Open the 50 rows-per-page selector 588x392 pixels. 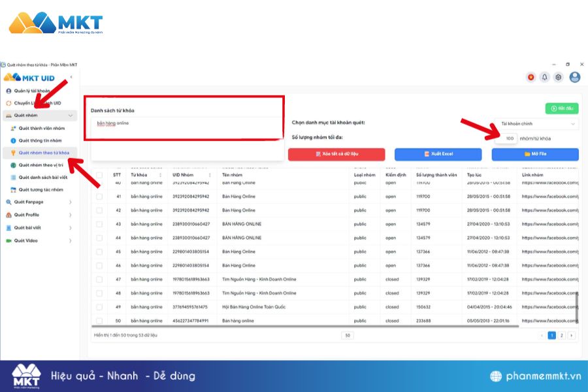click(348, 335)
